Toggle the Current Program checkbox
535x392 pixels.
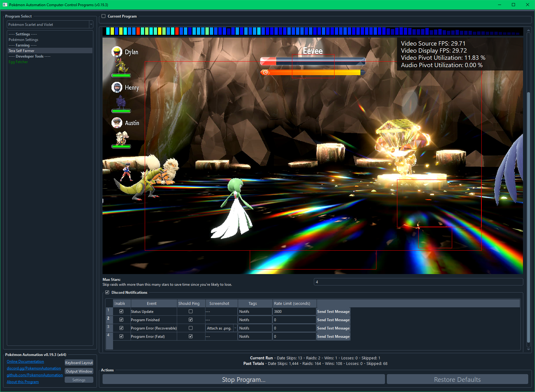[103, 16]
